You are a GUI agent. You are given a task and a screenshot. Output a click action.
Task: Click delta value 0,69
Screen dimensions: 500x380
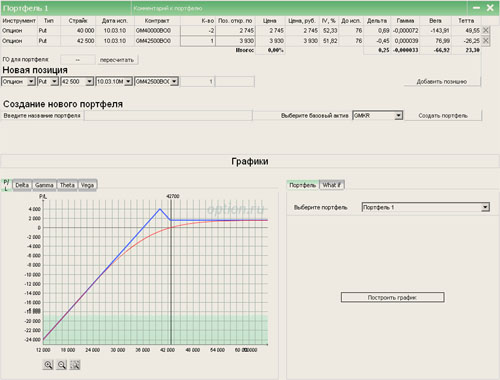[x=384, y=30]
